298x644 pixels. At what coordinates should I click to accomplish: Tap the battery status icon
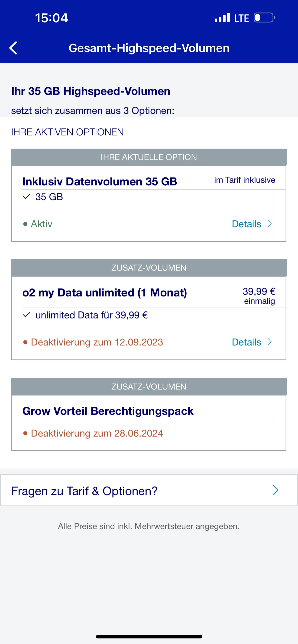pyautogui.click(x=264, y=18)
